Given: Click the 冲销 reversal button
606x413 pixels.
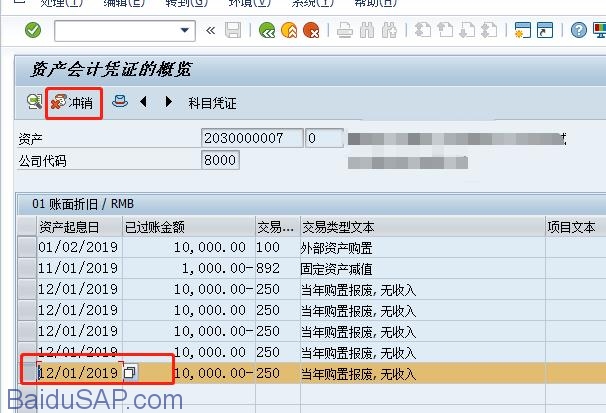Looking at the screenshot, I should 73,102.
